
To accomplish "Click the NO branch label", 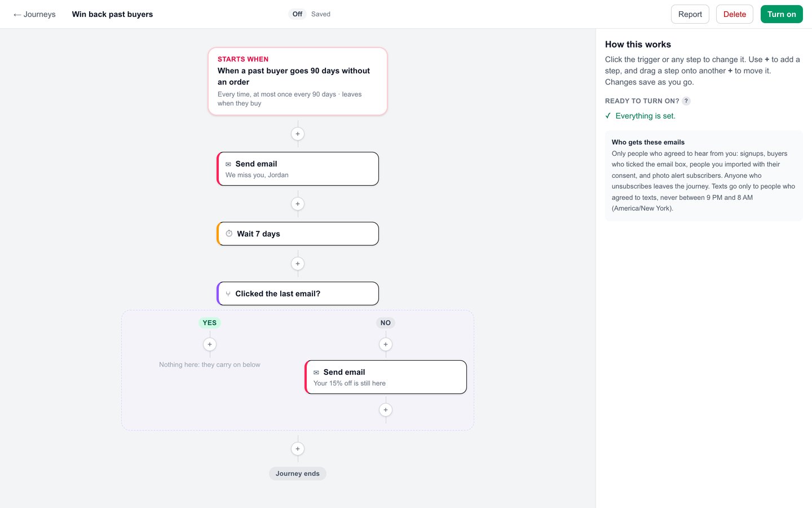I will tap(386, 323).
